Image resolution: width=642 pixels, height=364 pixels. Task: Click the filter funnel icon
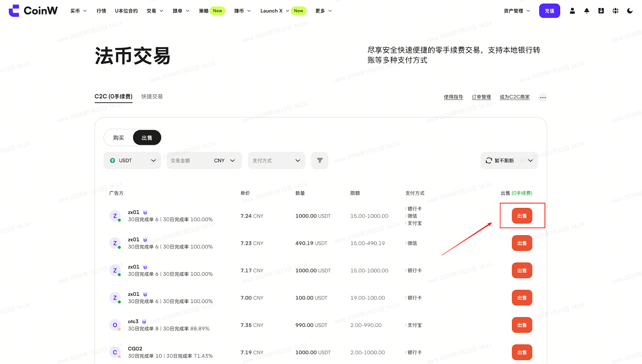click(x=320, y=161)
